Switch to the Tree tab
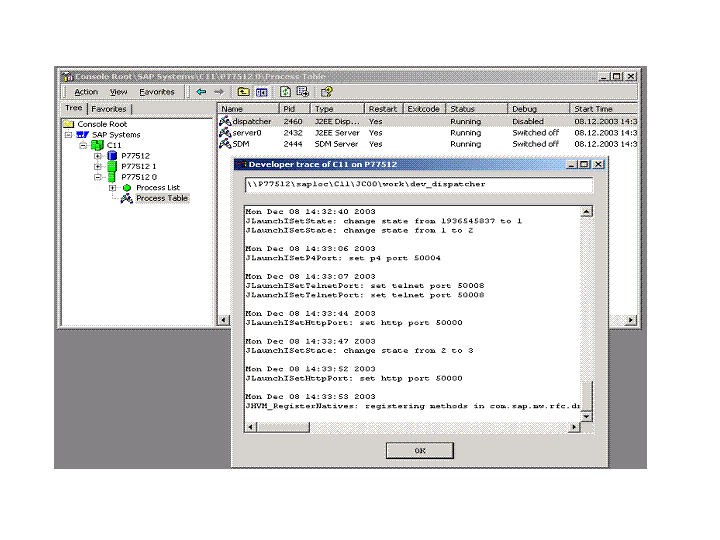Viewport: 720px width, 540px height. pyautogui.click(x=74, y=108)
